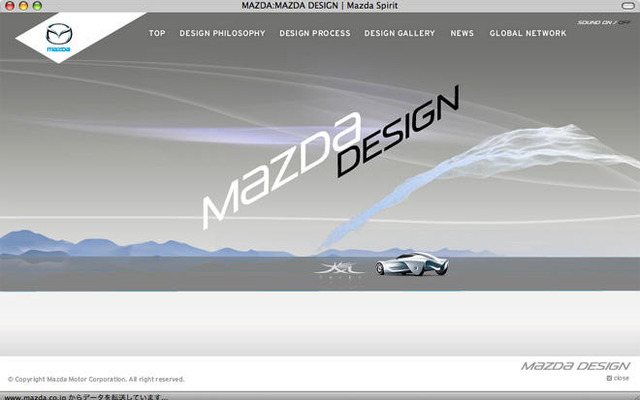
Task: Click the MAZDA DESIGN footer logo
Action: 576,366
